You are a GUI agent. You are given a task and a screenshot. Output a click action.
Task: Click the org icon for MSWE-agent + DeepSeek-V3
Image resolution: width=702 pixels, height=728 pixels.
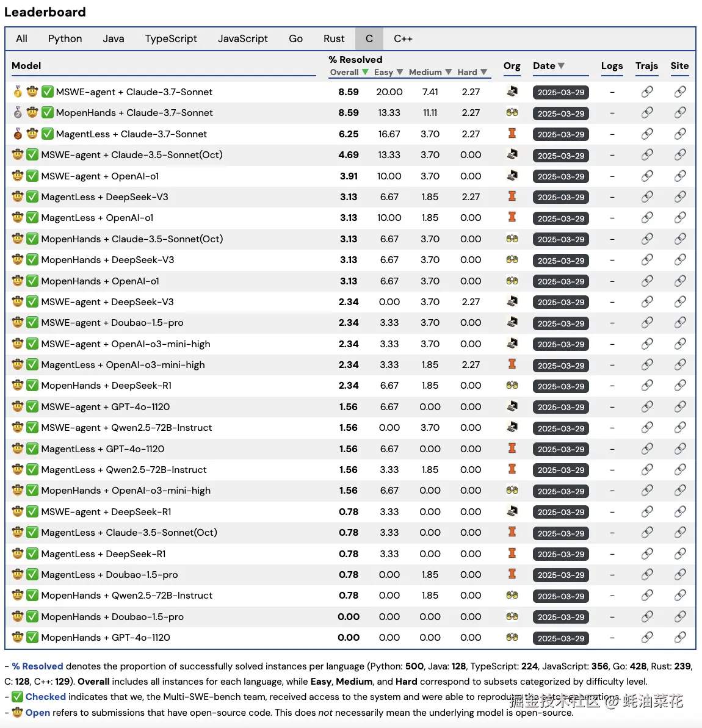[x=512, y=301]
